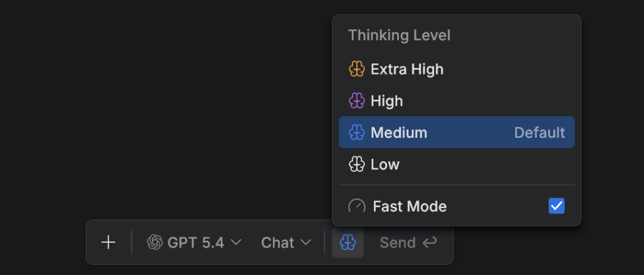The height and width of the screenshot is (275, 644).
Task: Click the purple brain icon next to High
Action: (x=357, y=101)
